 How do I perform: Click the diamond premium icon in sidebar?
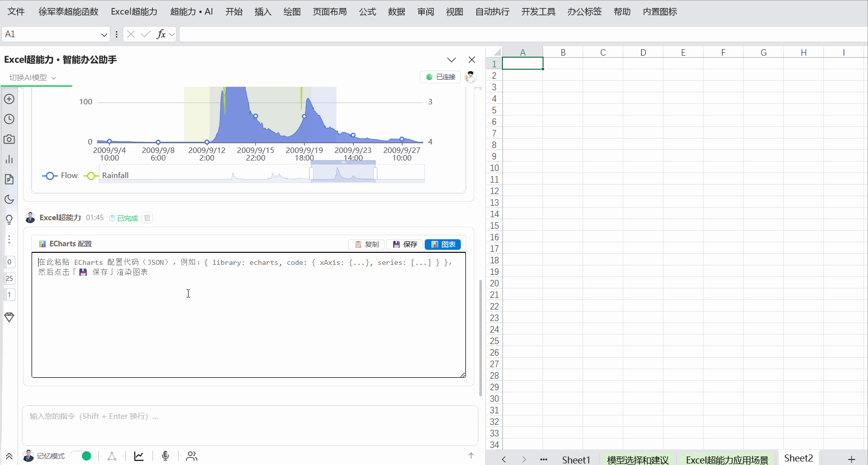click(9, 317)
